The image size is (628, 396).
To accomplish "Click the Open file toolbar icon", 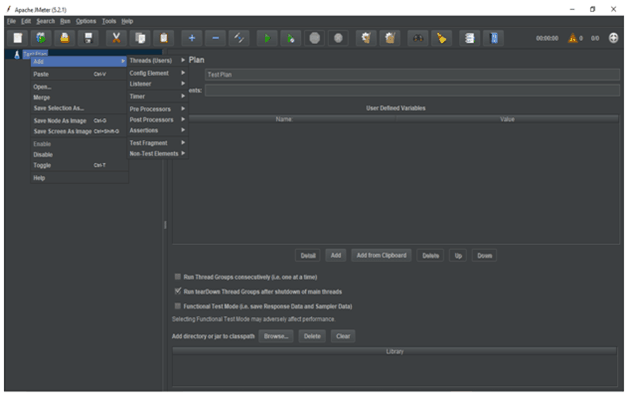I will tap(64, 38).
